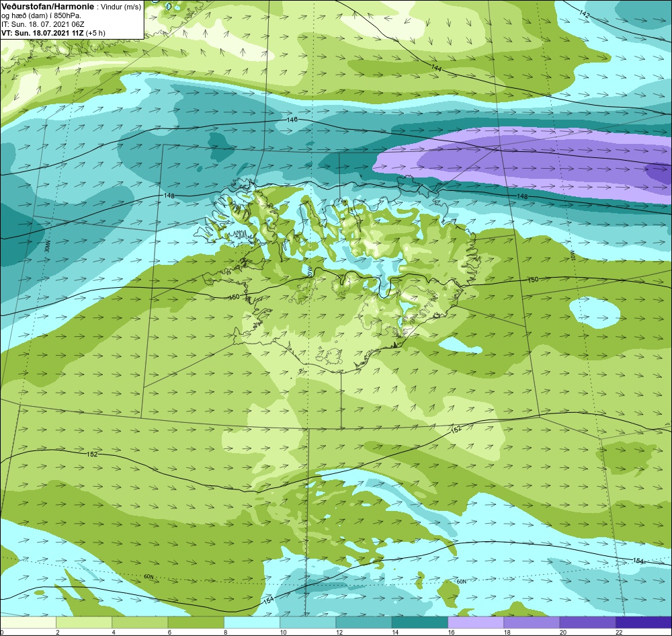The height and width of the screenshot is (636, 672).
Task: Click the dark indigo above-22 m/s legend swatch
Action: click(644, 623)
